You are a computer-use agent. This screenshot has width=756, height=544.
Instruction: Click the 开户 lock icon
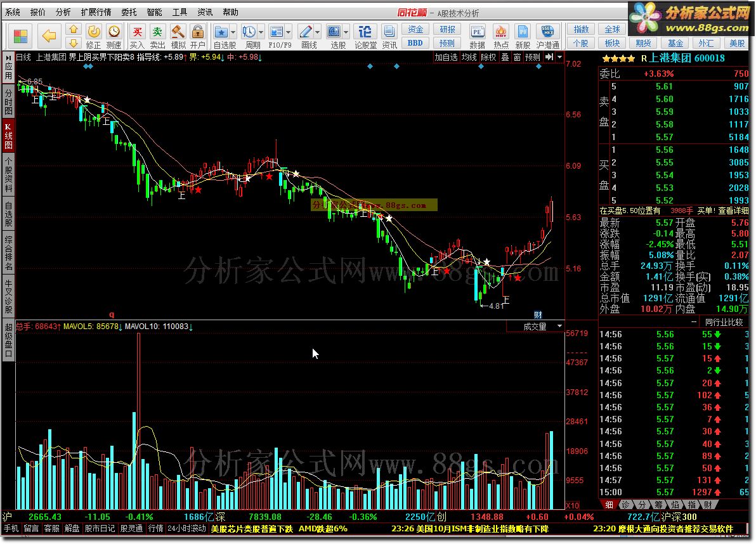click(x=198, y=37)
